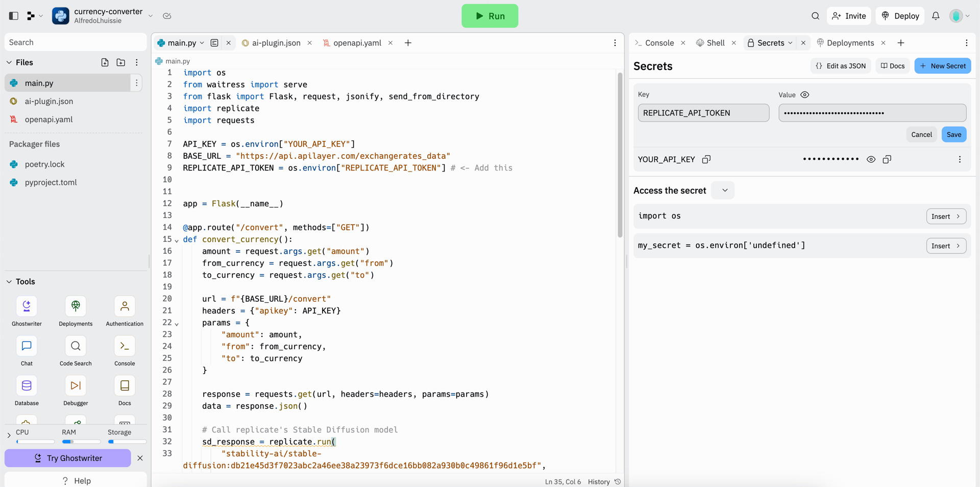
Task: Launch the Debugger tool
Action: coord(76,386)
